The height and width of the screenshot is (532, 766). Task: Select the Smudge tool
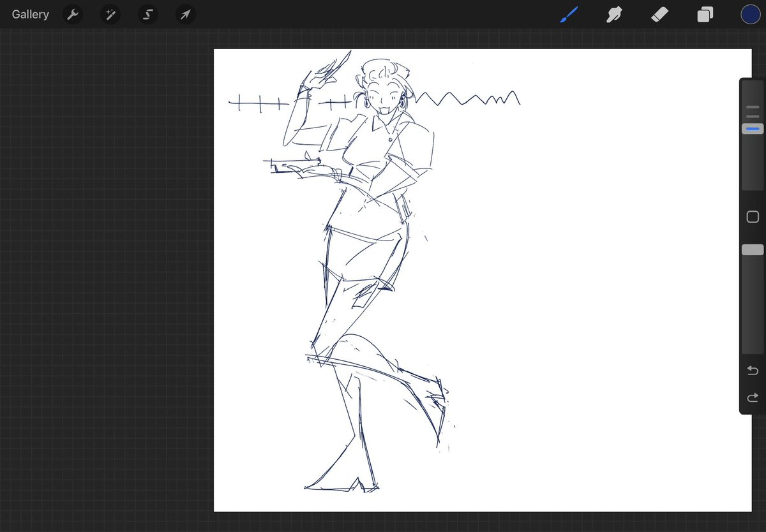pos(614,14)
